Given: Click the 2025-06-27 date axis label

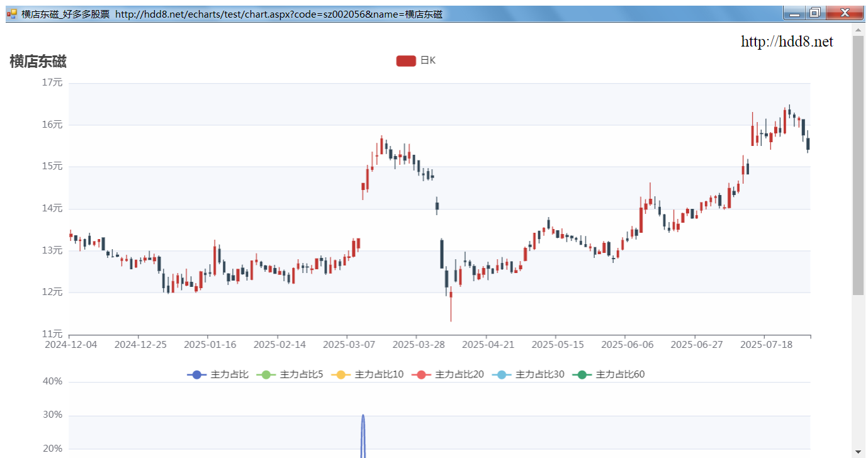Looking at the screenshot, I should (x=696, y=345).
